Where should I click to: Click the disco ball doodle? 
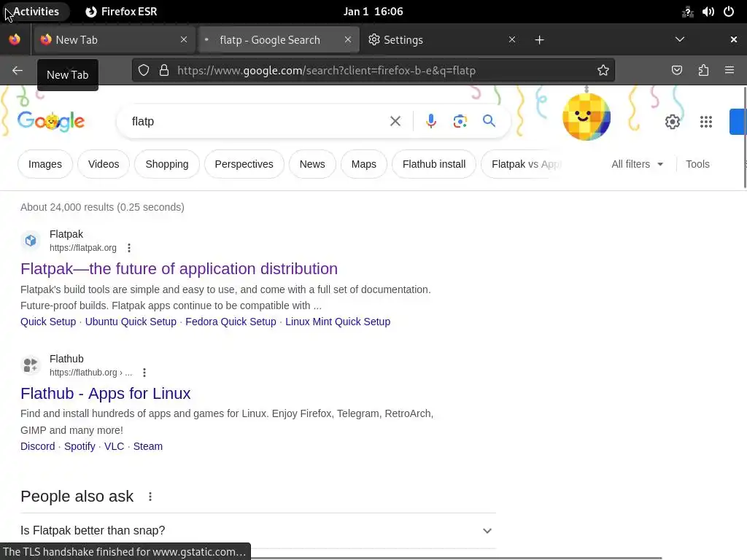click(587, 116)
